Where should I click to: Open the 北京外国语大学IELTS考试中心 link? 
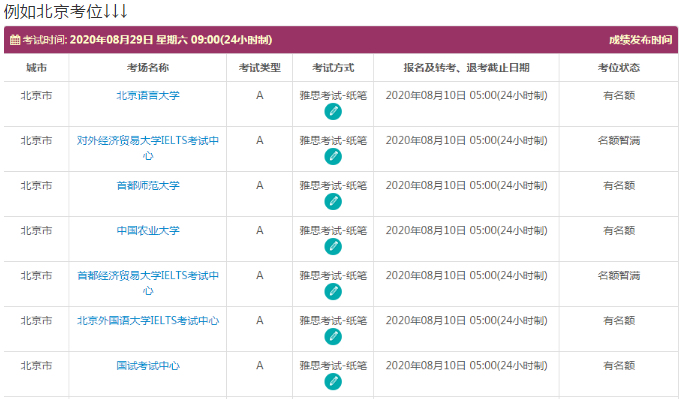click(148, 321)
